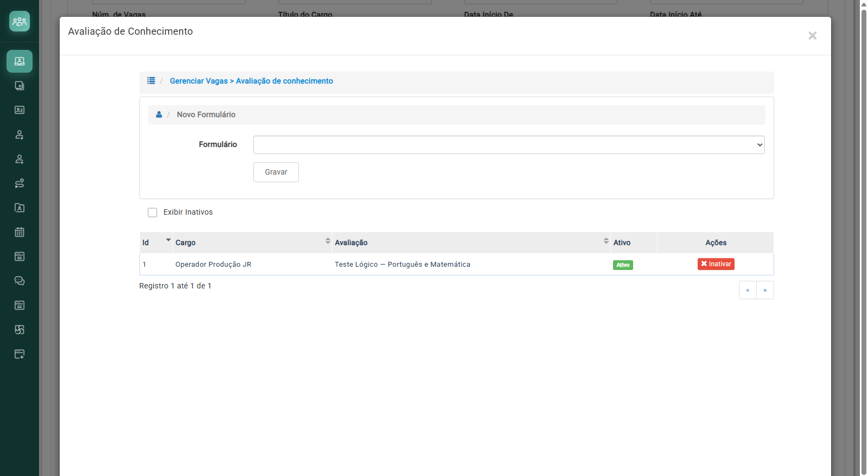868x476 pixels.
Task: Open the chat bubbles sidebar icon
Action: coord(20,281)
